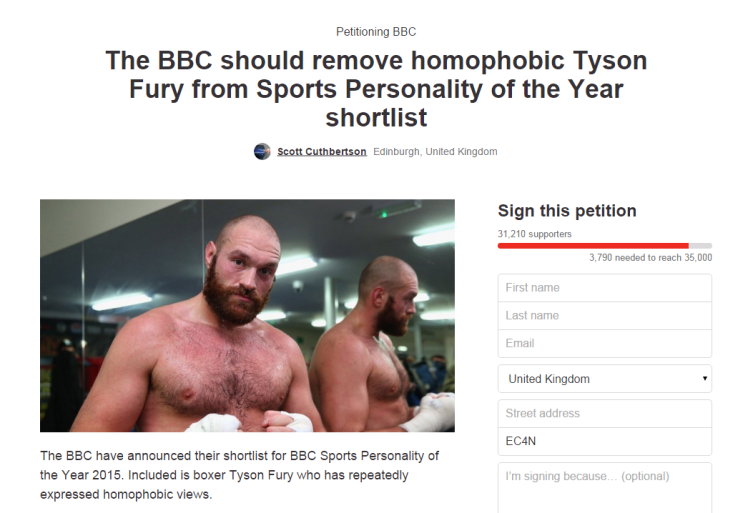
Task: Click Scott Cuthbertson's profile avatar icon
Action: (x=262, y=151)
